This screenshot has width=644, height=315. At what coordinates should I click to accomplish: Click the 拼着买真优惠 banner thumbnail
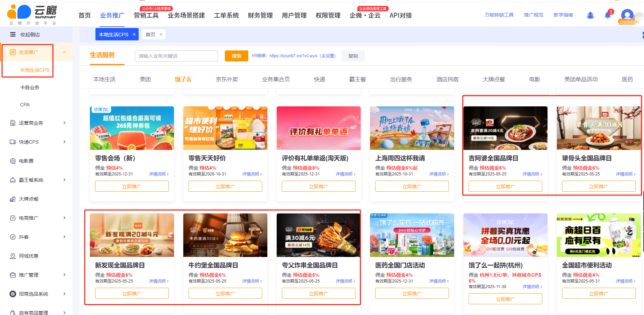505,235
